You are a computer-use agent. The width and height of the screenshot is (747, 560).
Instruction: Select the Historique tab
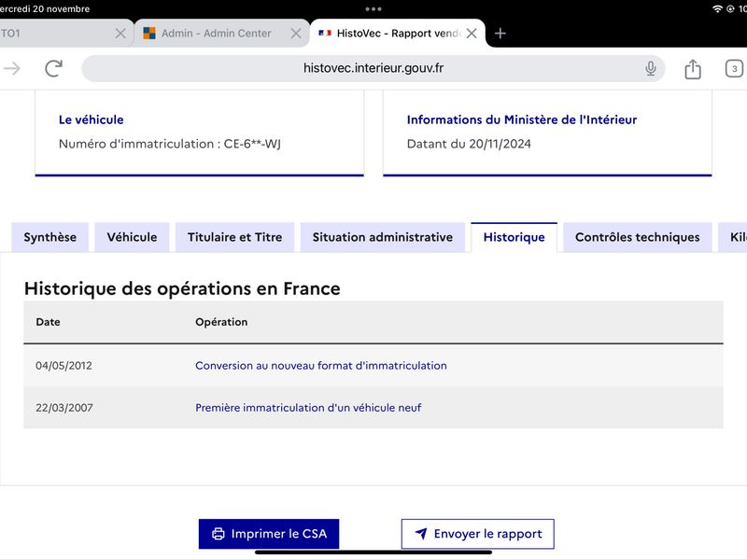click(514, 237)
